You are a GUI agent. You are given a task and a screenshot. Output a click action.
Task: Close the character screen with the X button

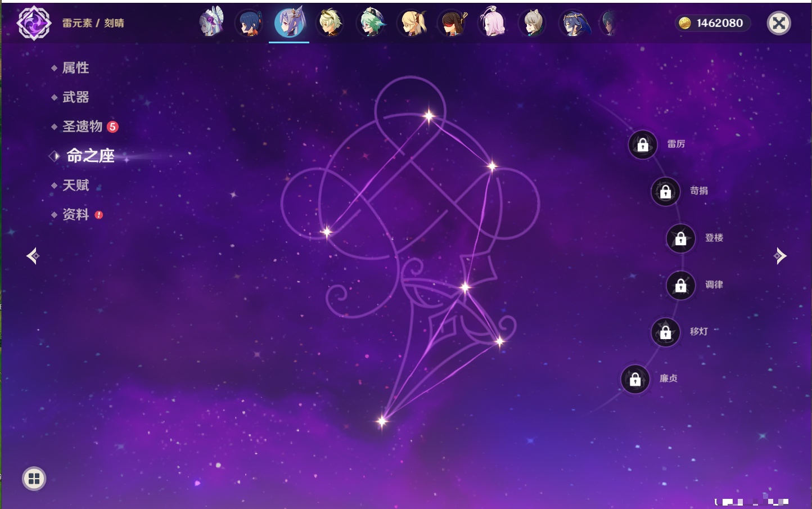[779, 23]
